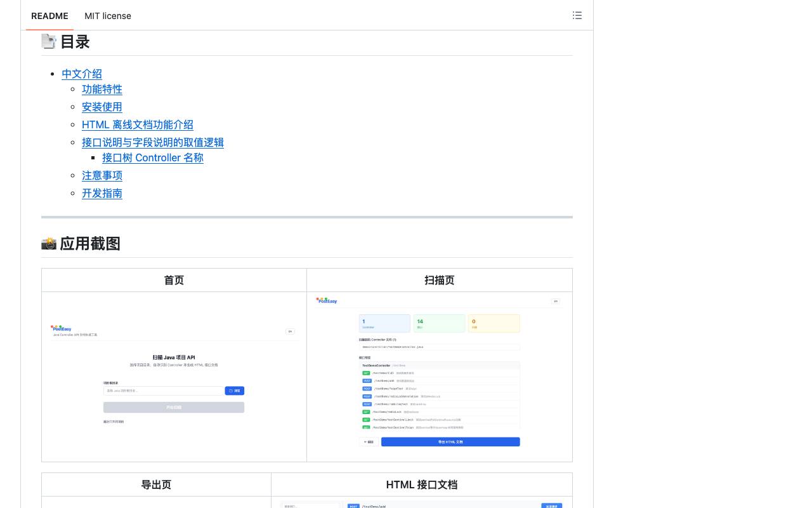Click the 导出页 table header
812x508 pixels.
click(x=156, y=485)
